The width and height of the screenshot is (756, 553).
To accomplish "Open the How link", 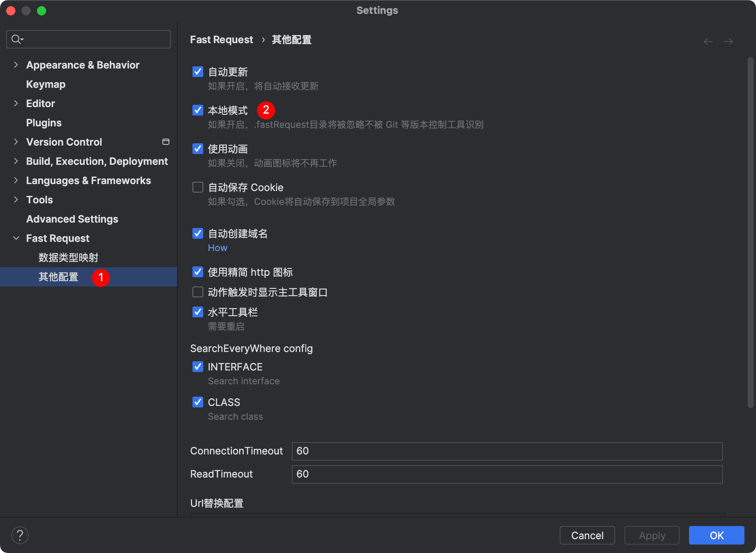I will 217,248.
